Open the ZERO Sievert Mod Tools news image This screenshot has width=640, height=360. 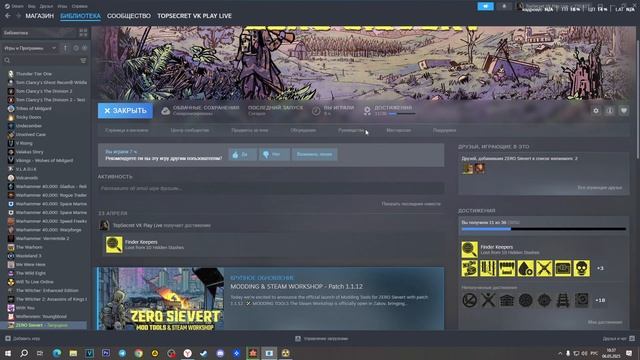(160, 299)
